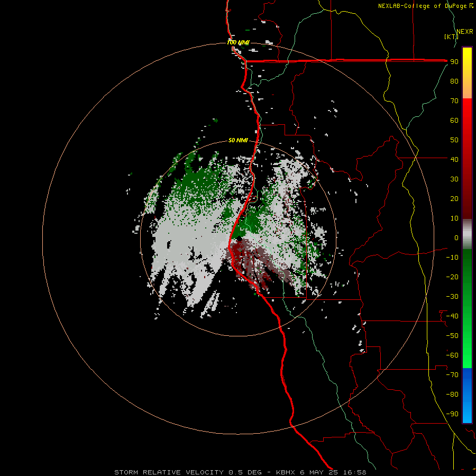Click the -40 value on velocity scale
Viewport: 476px width, 476px height.
point(452,316)
